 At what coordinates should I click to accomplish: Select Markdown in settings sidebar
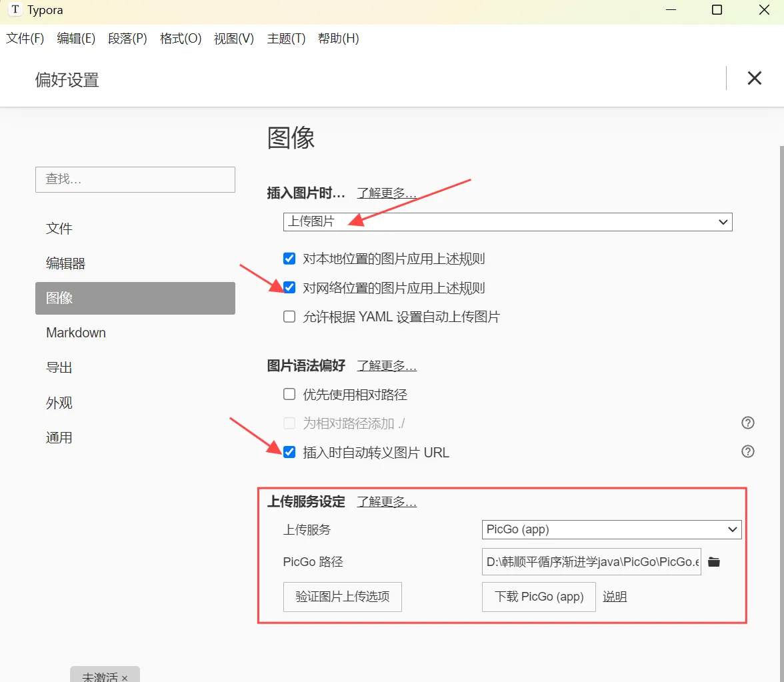[76, 333]
